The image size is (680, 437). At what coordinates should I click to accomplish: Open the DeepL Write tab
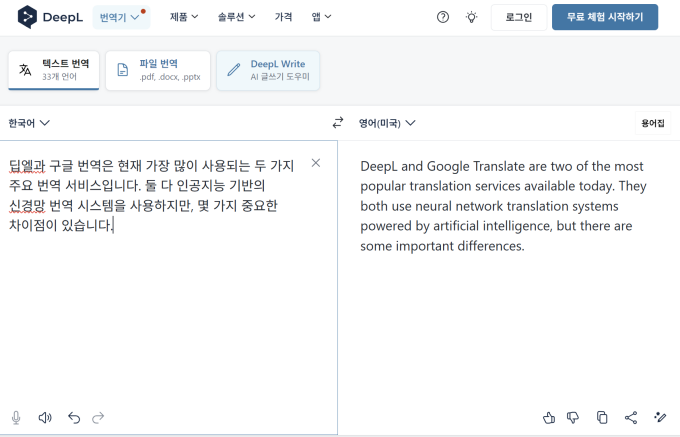[x=268, y=70]
